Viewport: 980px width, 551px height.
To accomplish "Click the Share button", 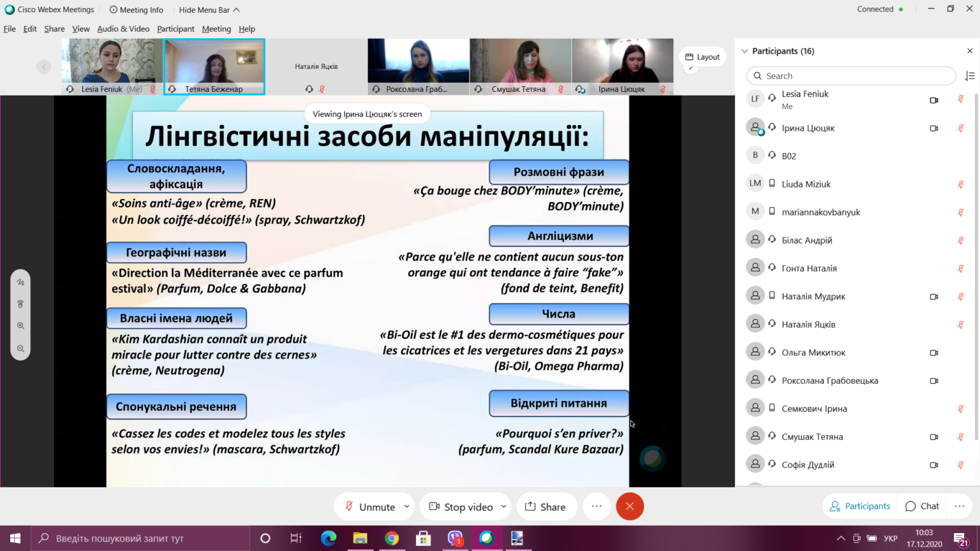I will coord(546,506).
